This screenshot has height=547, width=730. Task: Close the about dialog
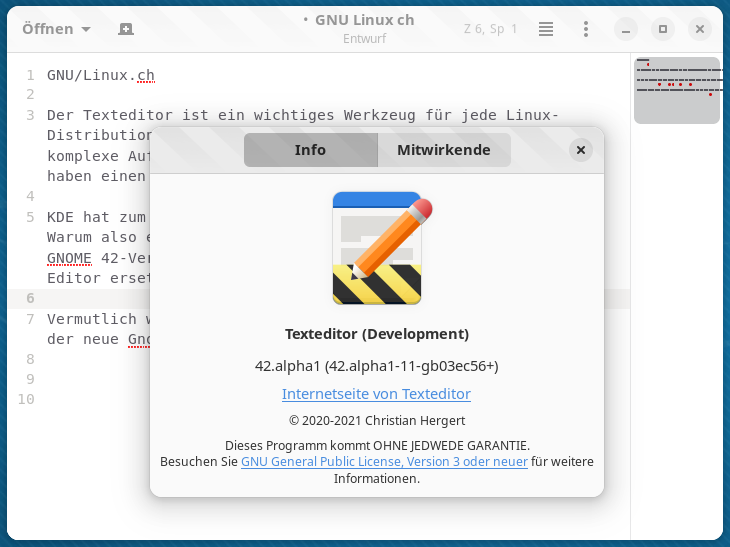(581, 150)
